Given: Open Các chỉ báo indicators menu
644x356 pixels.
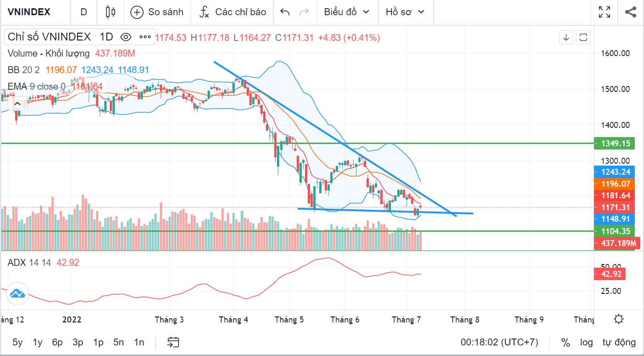Looking at the screenshot, I should [233, 12].
